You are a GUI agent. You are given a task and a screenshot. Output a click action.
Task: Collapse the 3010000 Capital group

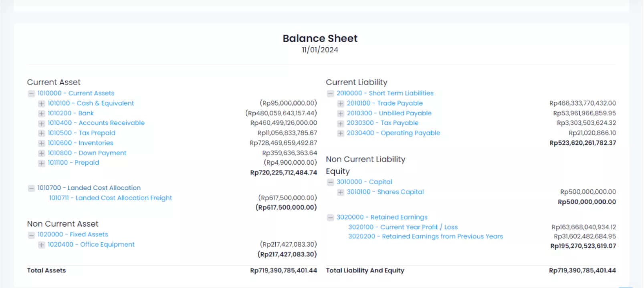(x=330, y=182)
